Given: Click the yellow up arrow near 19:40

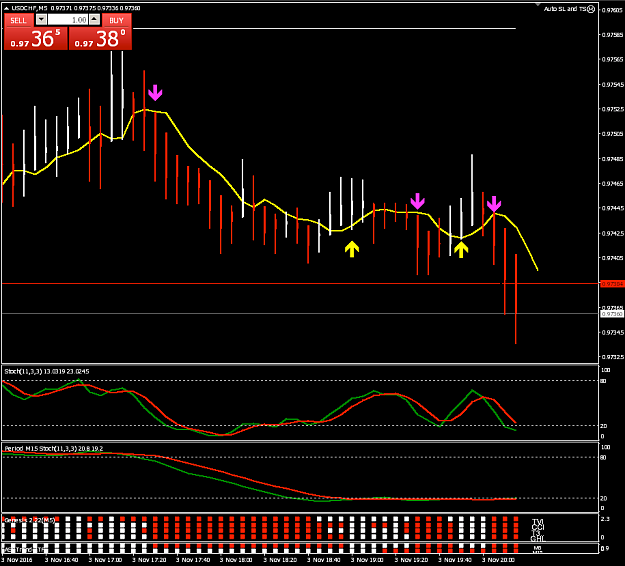Looking at the screenshot, I should tap(461, 250).
